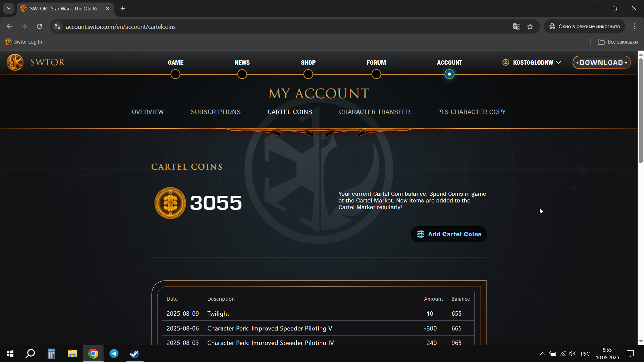Open File Explorer from taskbar
The width and height of the screenshot is (644, 362).
pyautogui.click(x=72, y=354)
